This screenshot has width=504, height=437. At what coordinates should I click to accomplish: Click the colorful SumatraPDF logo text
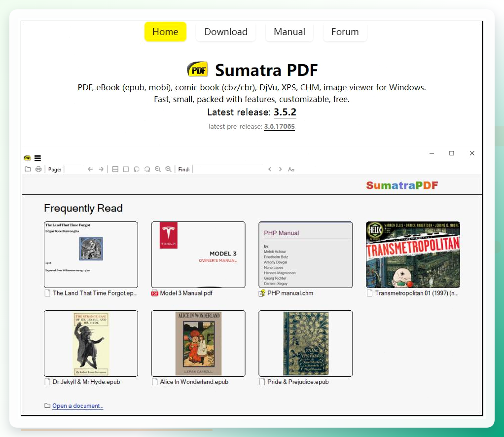[402, 185]
